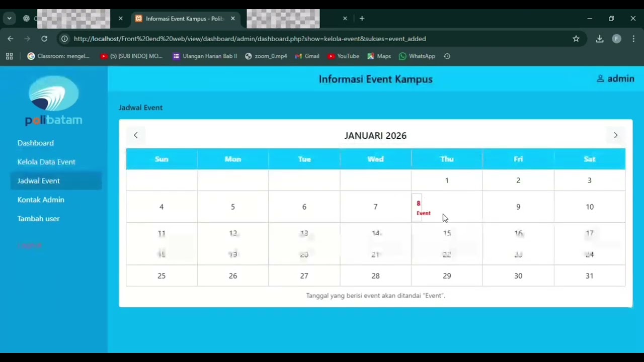Select the Informasi Event Kampus tab

185,19
